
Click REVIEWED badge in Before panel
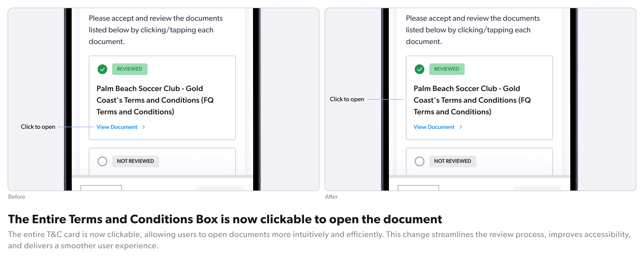pos(130,69)
